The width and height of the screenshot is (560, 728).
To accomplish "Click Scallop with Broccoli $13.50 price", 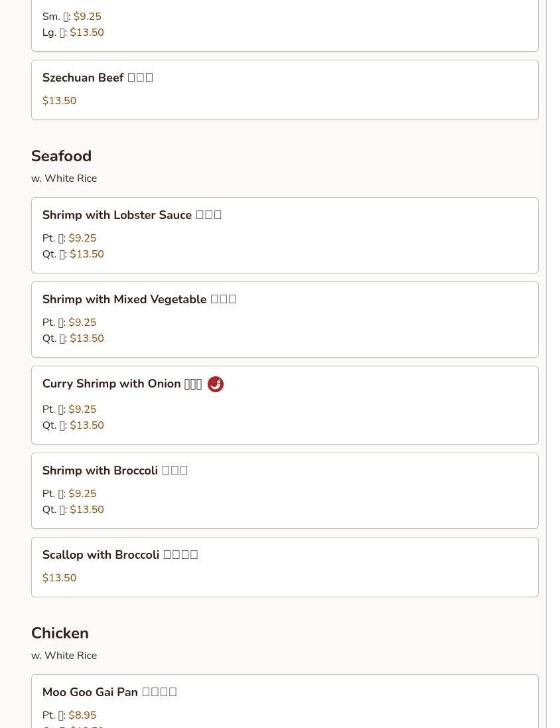I will (x=59, y=578).
